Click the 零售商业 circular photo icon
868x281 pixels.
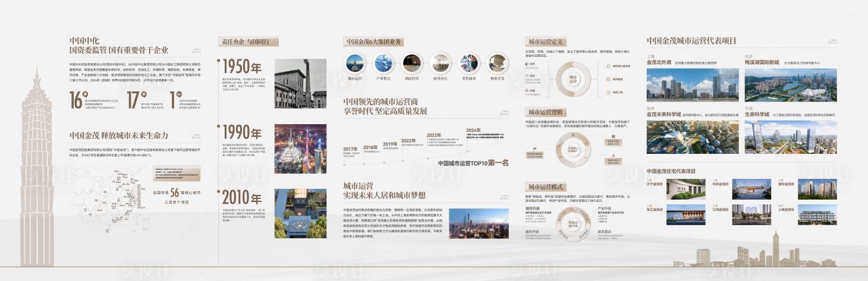click(468, 63)
